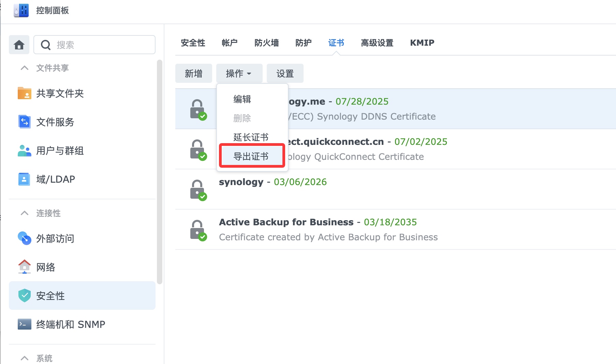616x364 pixels.
Task: Click lock icon of synology certificate
Action: 198,190
